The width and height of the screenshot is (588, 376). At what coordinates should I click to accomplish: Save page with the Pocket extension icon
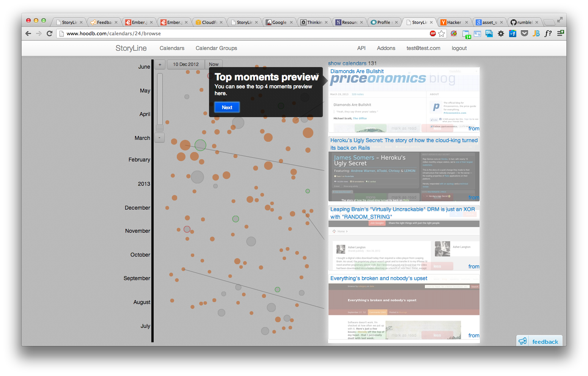point(524,33)
